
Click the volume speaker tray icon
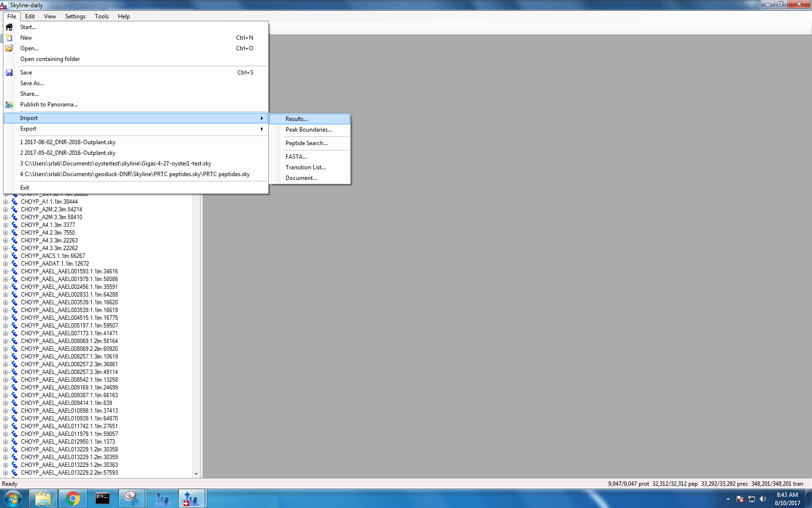click(763, 499)
